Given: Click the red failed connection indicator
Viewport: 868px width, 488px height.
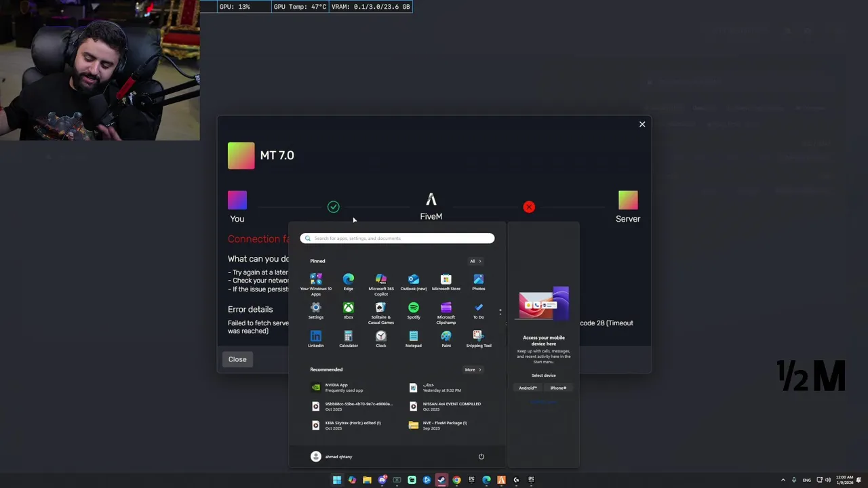Looking at the screenshot, I should 529,207.
